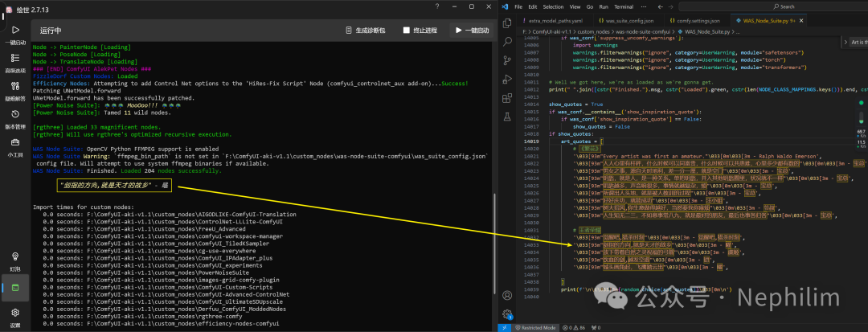Click VS Code command center Search box

pos(775,6)
